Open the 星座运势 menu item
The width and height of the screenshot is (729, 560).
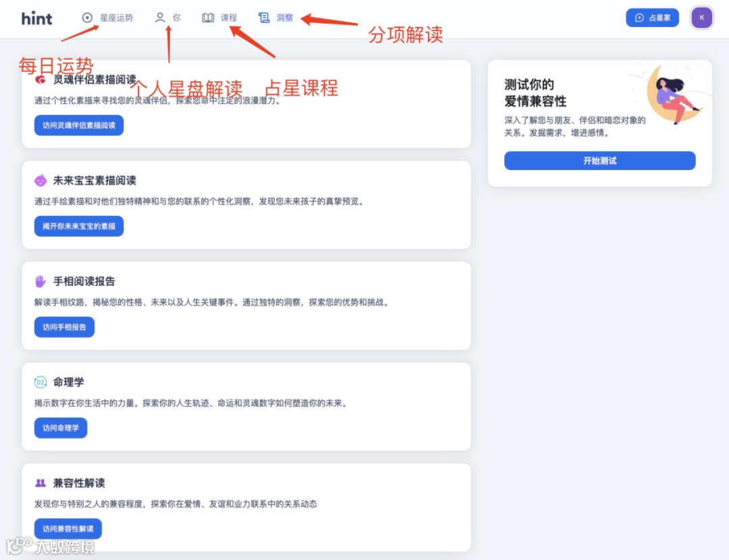(107, 18)
